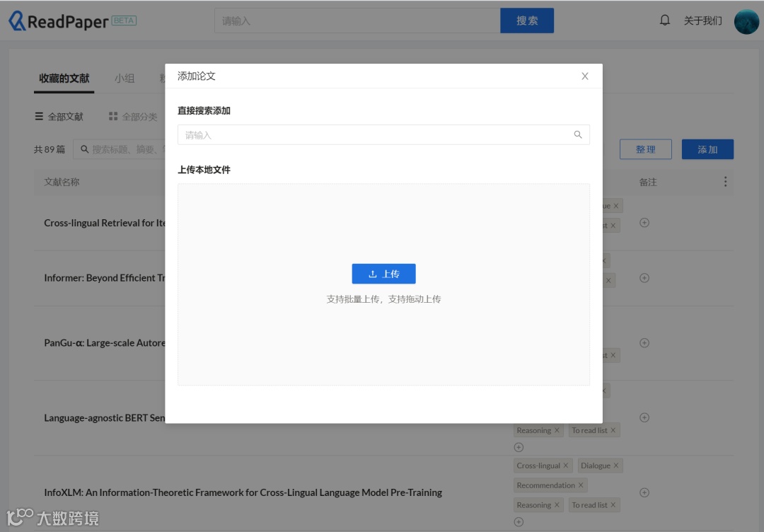
Task: Add note for PanGu-α row
Action: (x=644, y=343)
